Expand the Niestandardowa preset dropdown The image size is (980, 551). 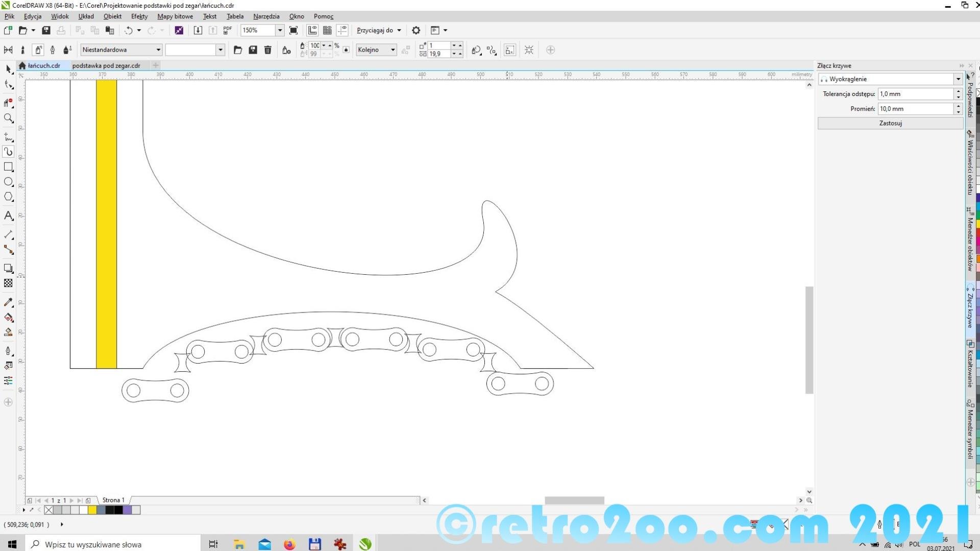click(x=158, y=50)
